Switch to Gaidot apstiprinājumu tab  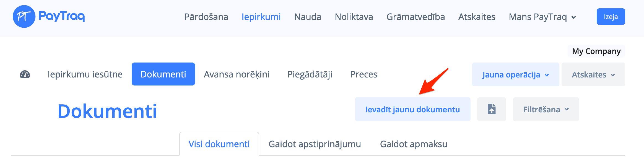click(x=315, y=144)
